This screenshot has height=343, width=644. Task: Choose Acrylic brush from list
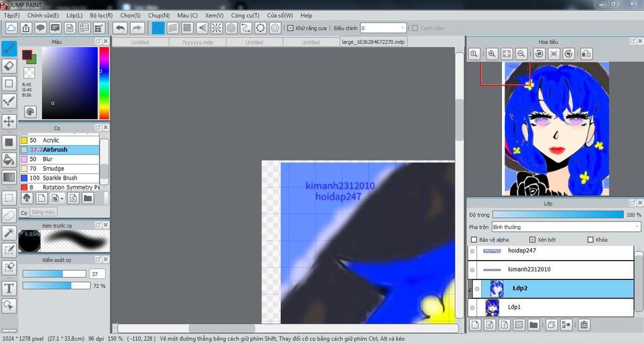click(x=60, y=140)
